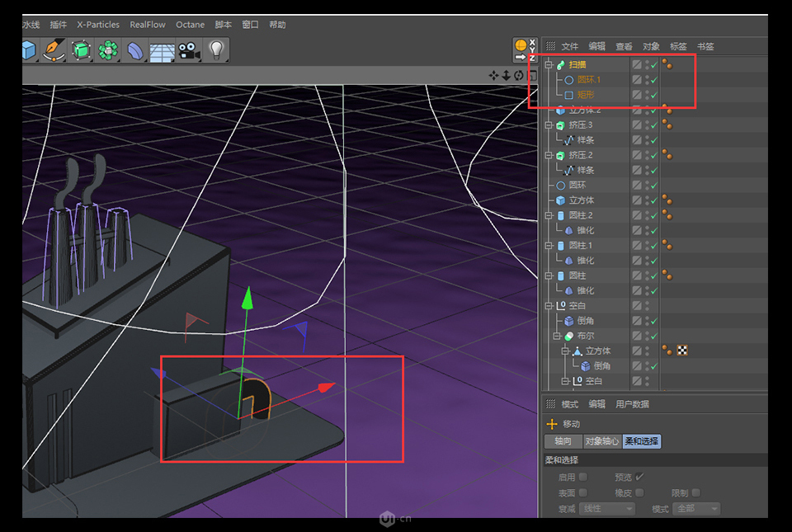Open the Subdivision Surface generator icon
The image size is (792, 532).
click(80, 49)
